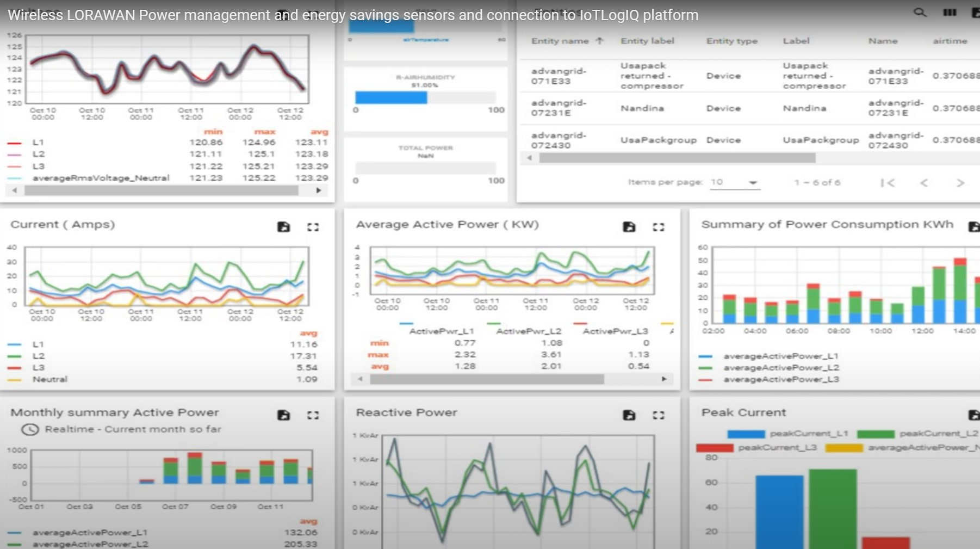Expand Average Active Power widget fullscreen

pyautogui.click(x=659, y=227)
